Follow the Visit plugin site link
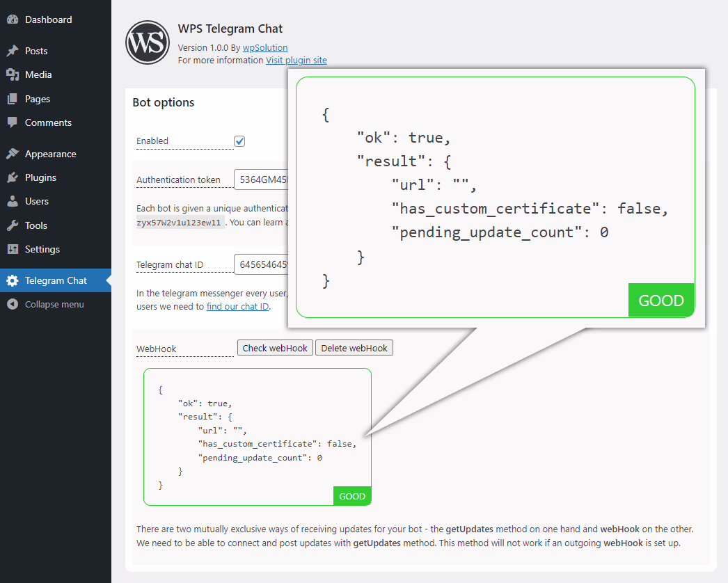728x583 pixels. pos(296,61)
